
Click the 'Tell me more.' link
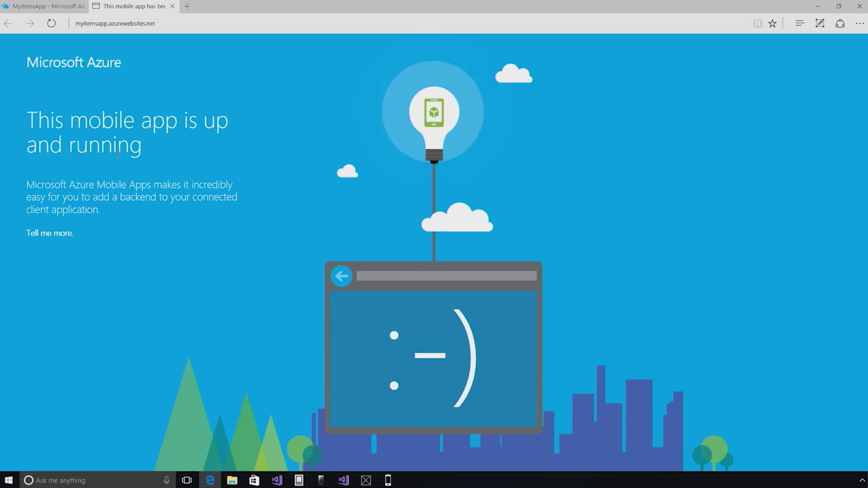[50, 233]
